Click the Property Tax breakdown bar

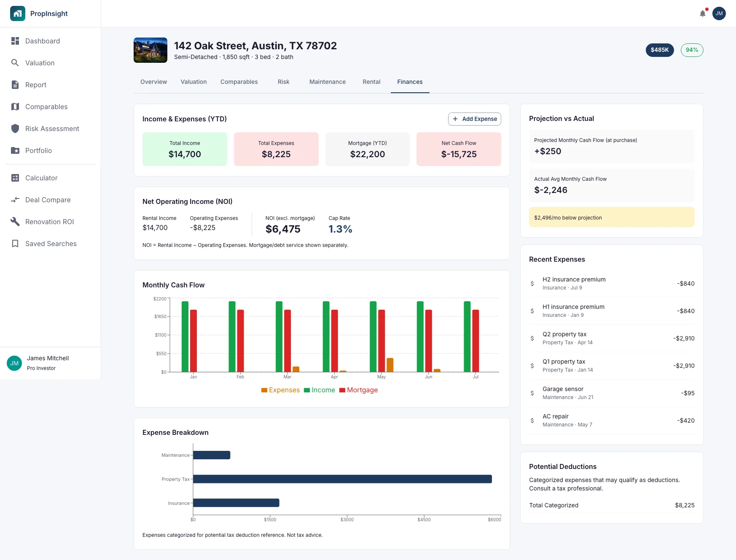tap(342, 479)
